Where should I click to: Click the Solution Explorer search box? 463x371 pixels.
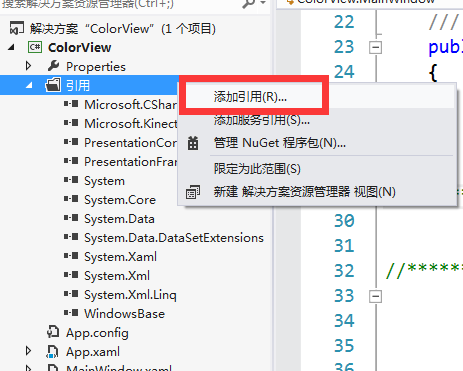(120, 4)
